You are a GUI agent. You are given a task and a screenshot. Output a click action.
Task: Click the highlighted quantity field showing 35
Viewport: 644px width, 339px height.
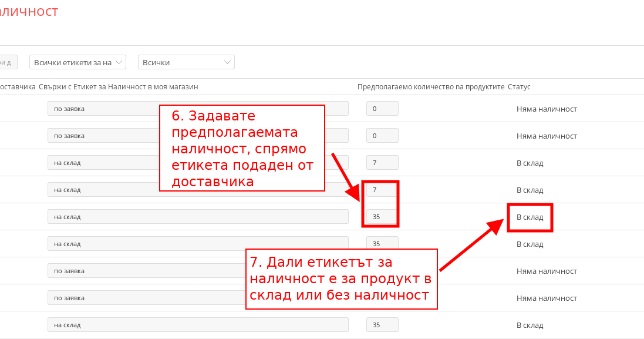382,217
